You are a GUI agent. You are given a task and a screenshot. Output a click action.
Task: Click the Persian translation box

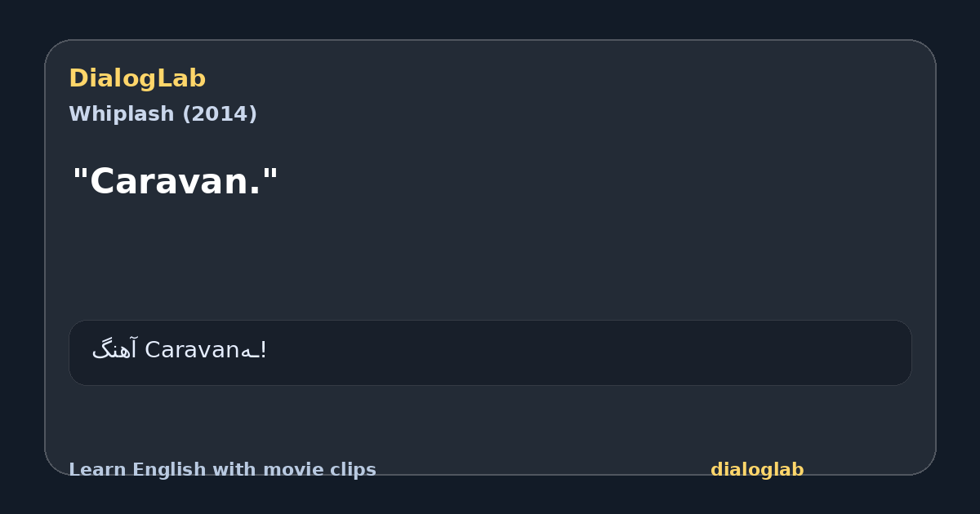[x=490, y=352]
